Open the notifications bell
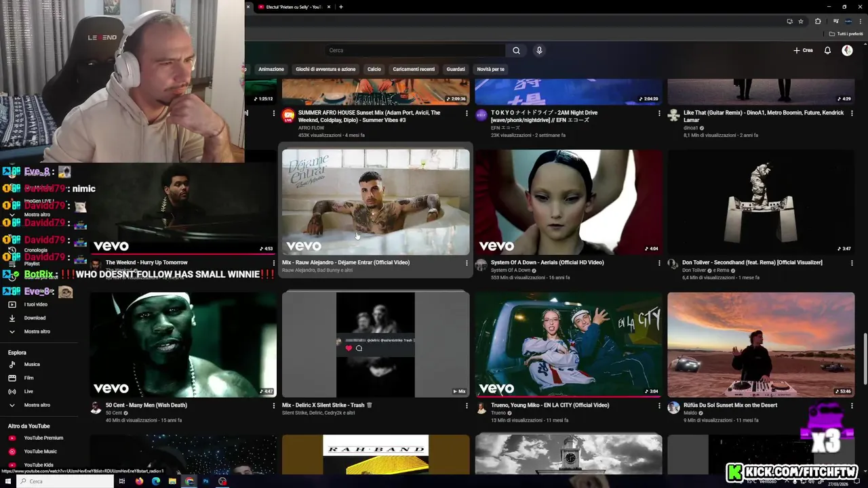This screenshot has width=868, height=488. tap(827, 50)
